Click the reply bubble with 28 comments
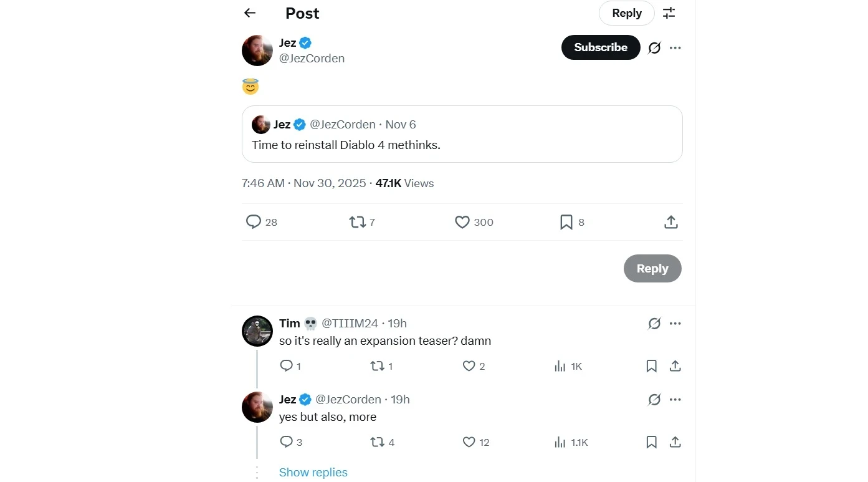Image resolution: width=868 pixels, height=482 pixels. click(254, 222)
